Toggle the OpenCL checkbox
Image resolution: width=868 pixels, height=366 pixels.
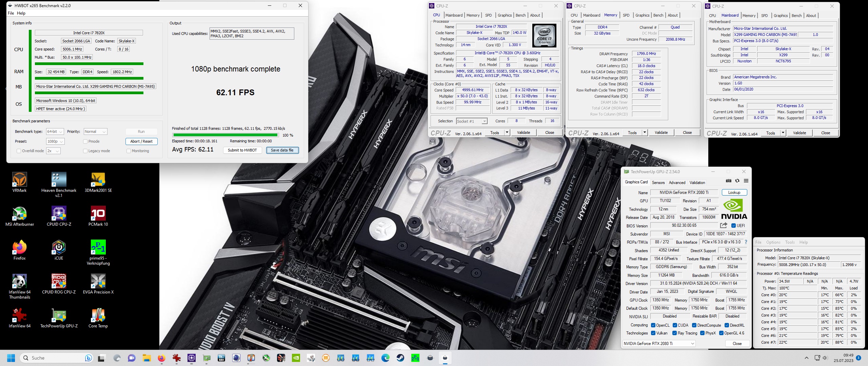[653, 325]
